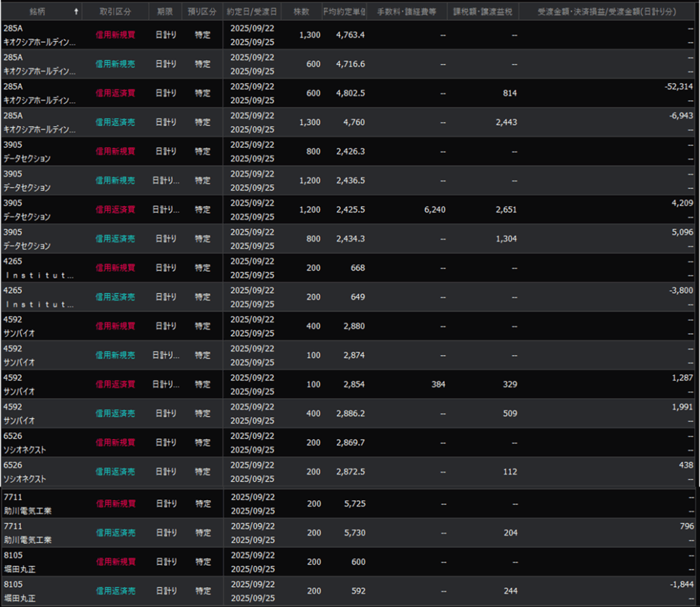Click the 平均約定単価 column header
This screenshot has width=700, height=607.
(x=344, y=12)
